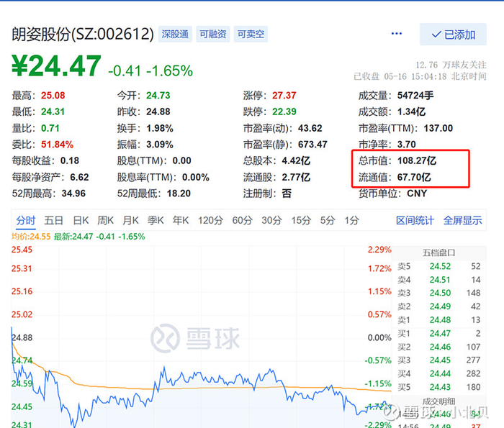Click the 昨收 value 24.88
504x428 pixels.
158,111
